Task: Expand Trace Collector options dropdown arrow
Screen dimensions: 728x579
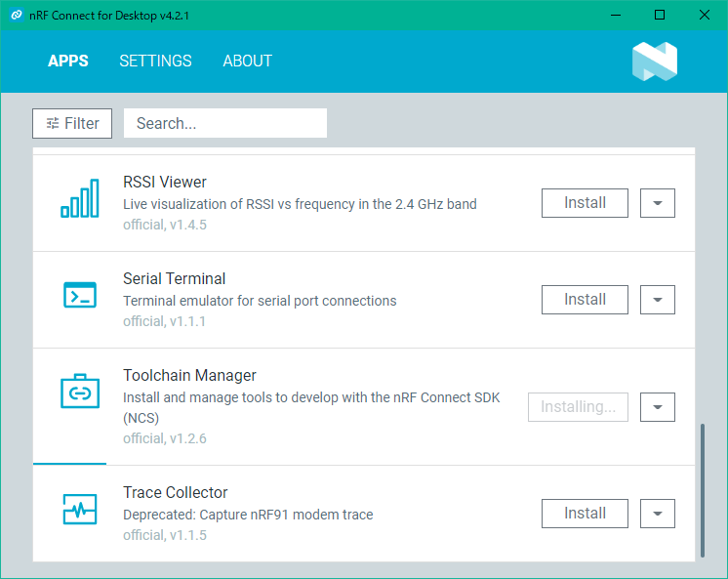Action: point(658,514)
